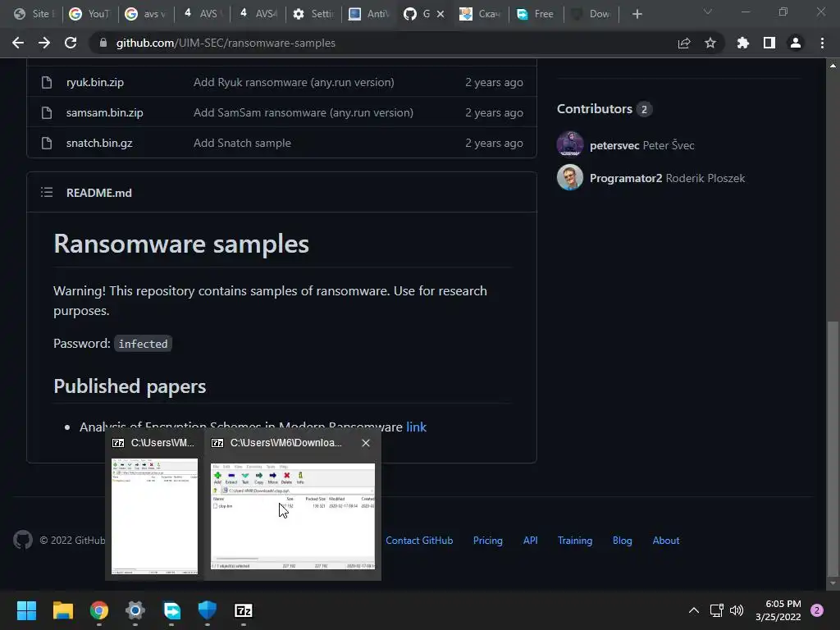Open the Chrome profile avatar menu
The height and width of the screenshot is (630, 840).
tap(796, 43)
